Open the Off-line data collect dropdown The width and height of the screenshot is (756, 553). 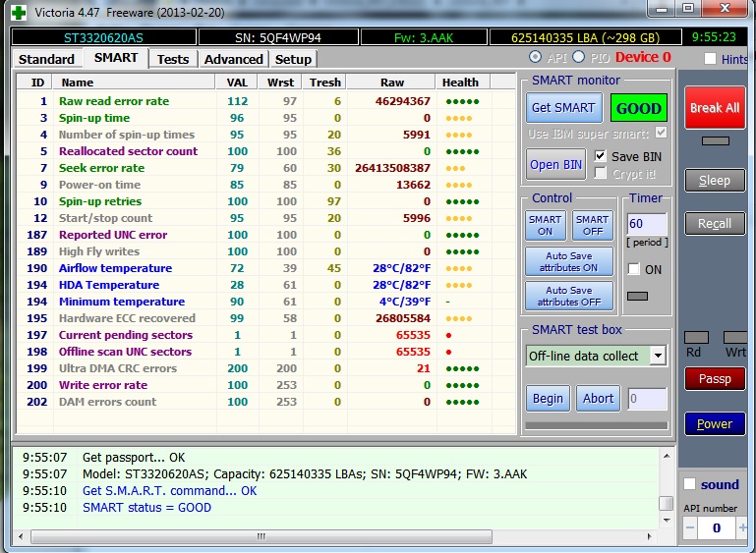coord(658,356)
